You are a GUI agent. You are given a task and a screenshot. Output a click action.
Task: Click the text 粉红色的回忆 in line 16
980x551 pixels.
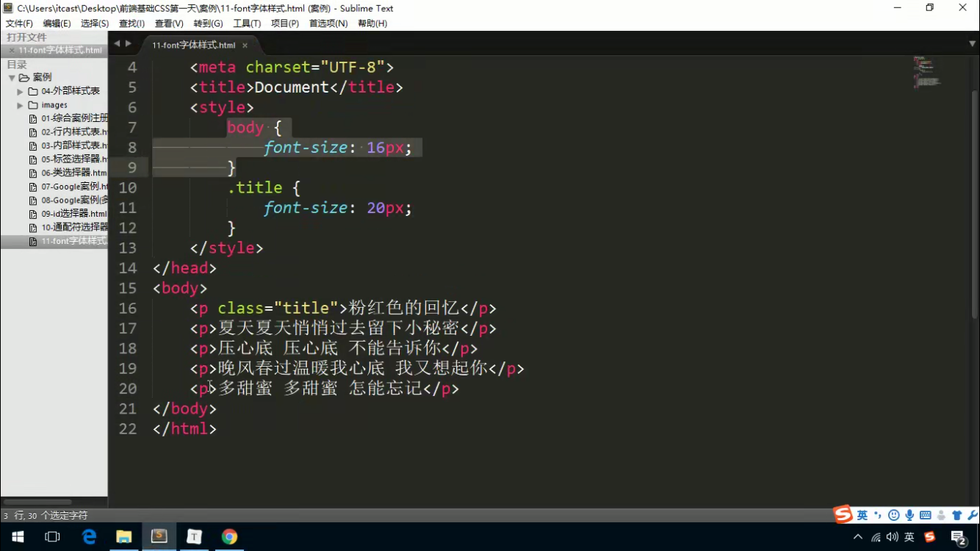click(404, 309)
